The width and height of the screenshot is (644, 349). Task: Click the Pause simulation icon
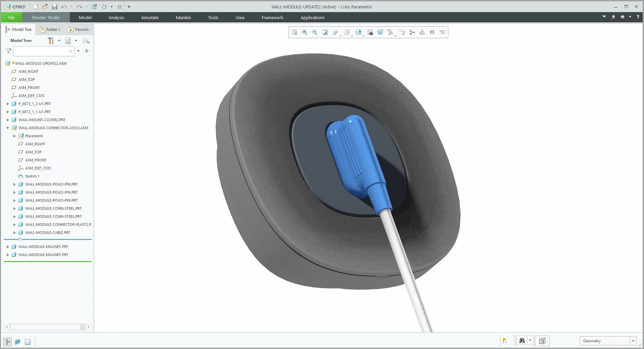click(432, 32)
